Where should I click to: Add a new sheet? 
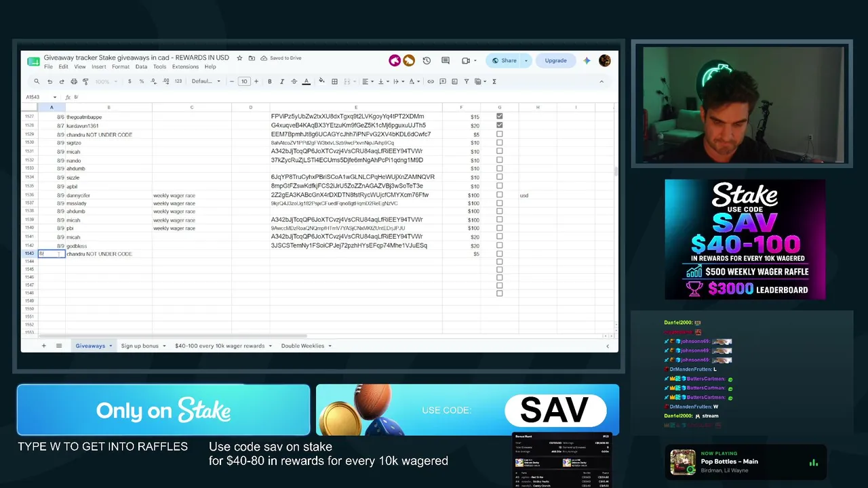tap(43, 346)
